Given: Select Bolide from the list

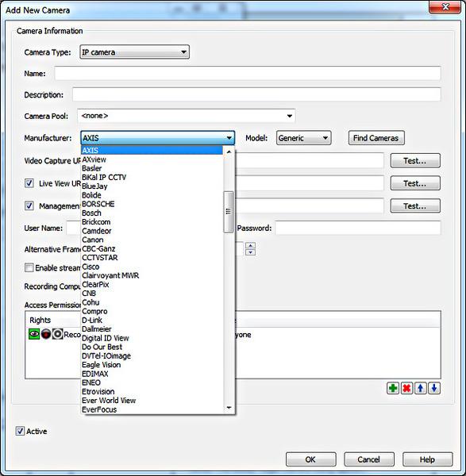Looking at the screenshot, I should [152, 195].
